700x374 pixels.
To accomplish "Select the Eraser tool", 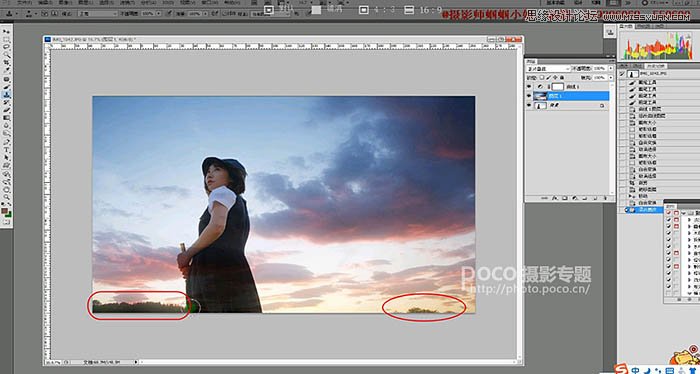I will (8, 110).
